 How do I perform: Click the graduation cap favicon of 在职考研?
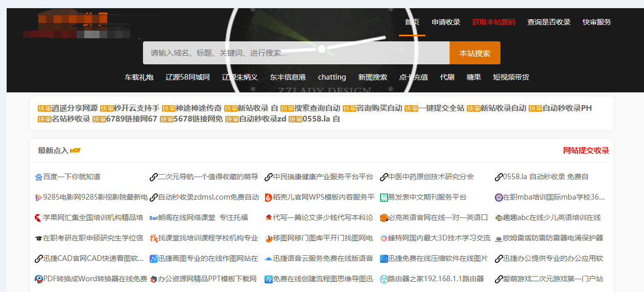pos(39,238)
